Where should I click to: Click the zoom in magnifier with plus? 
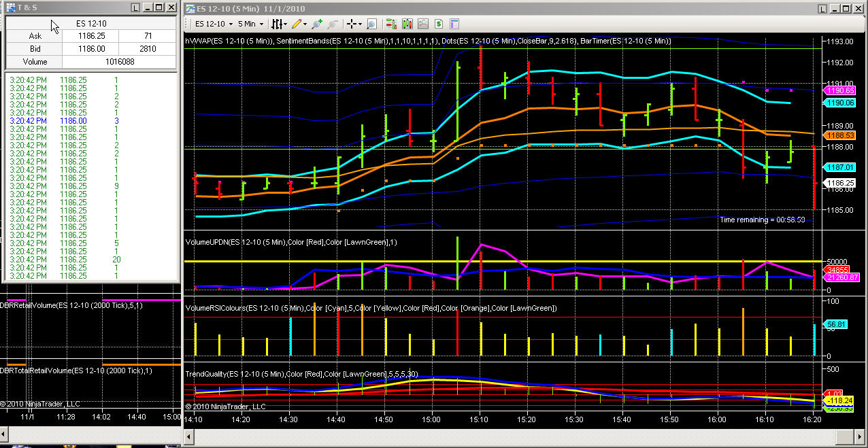point(317,23)
